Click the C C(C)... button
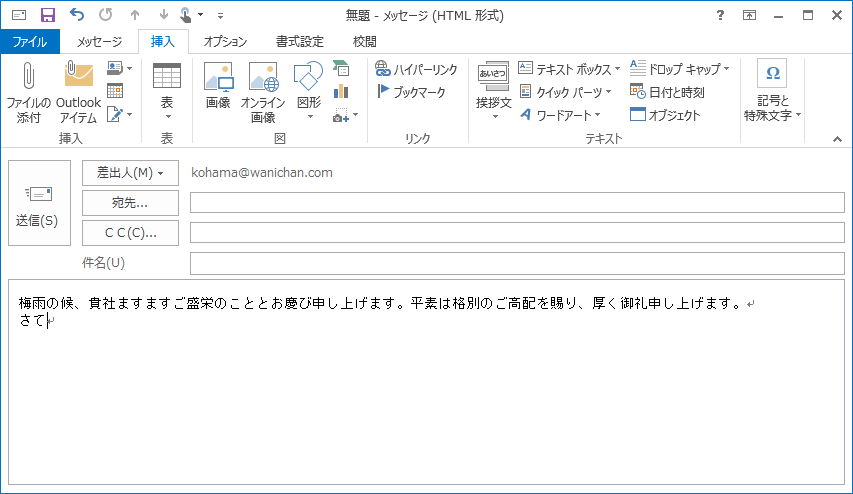Viewport: 853px width, 494px height. click(130, 233)
